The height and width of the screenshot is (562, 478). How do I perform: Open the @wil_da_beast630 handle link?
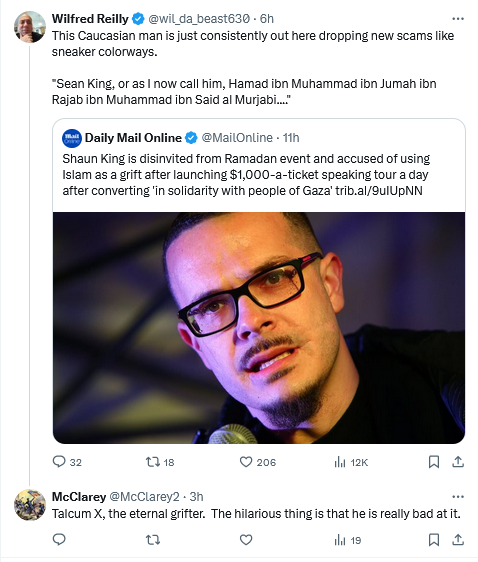coord(199,19)
